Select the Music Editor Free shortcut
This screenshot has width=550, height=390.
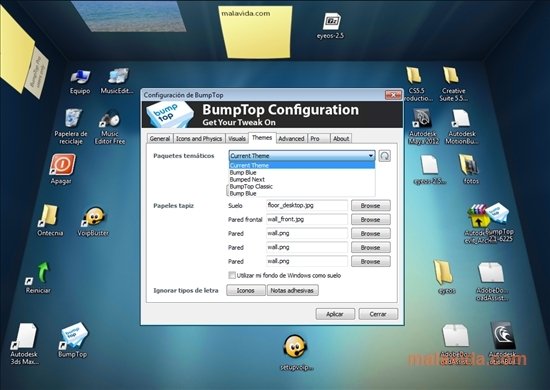(111, 119)
